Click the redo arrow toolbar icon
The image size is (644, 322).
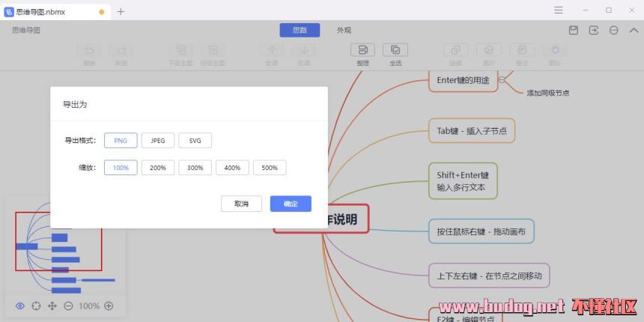tap(121, 50)
